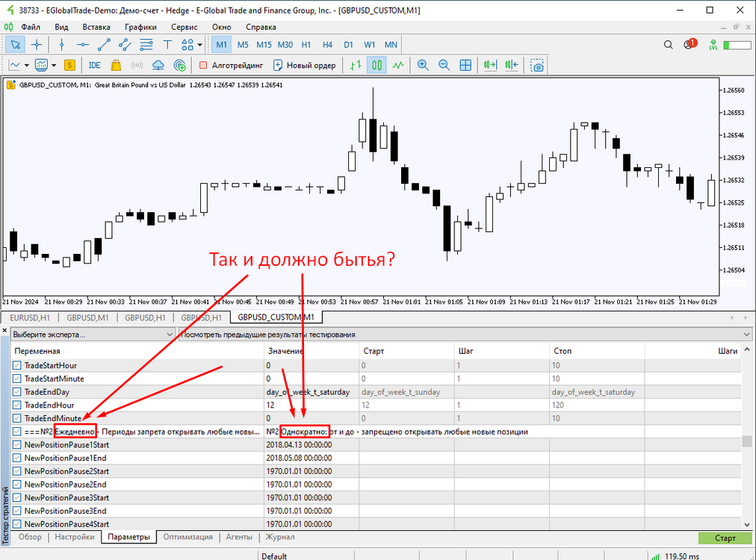Select the cursor arrow tool

pyautogui.click(x=16, y=45)
